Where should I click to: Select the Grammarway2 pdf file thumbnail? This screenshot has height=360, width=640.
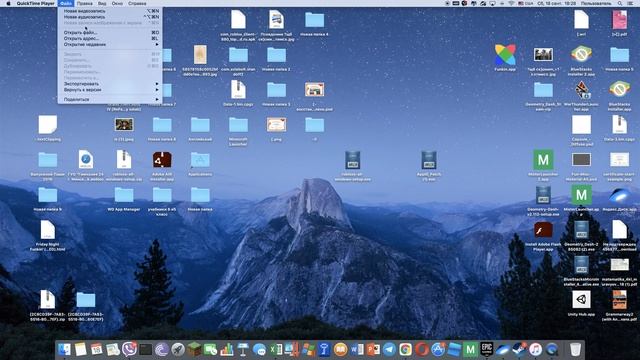620,300
